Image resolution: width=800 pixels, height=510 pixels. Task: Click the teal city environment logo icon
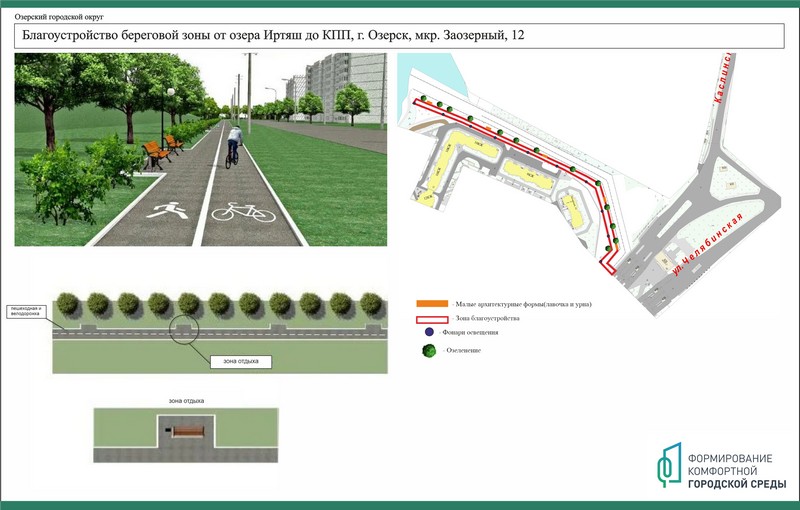point(667,464)
